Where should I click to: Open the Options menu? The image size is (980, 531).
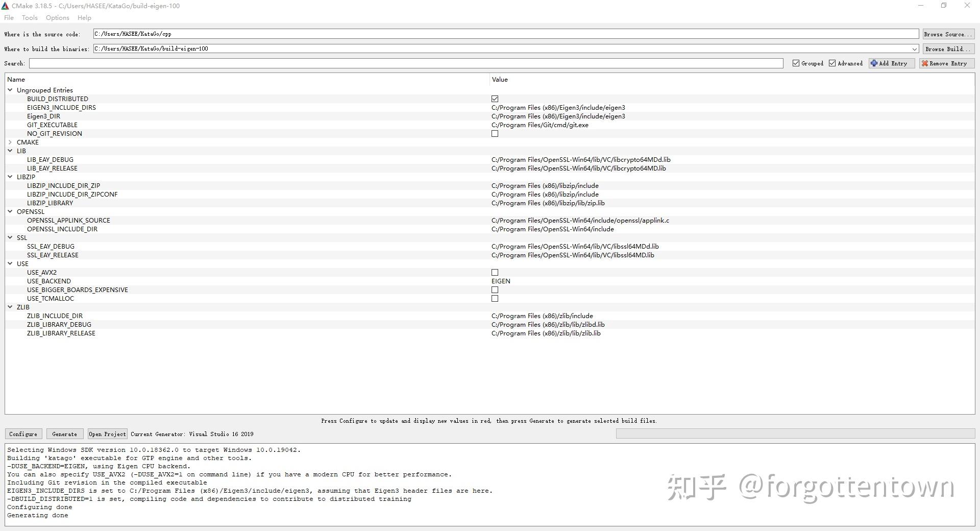57,17
